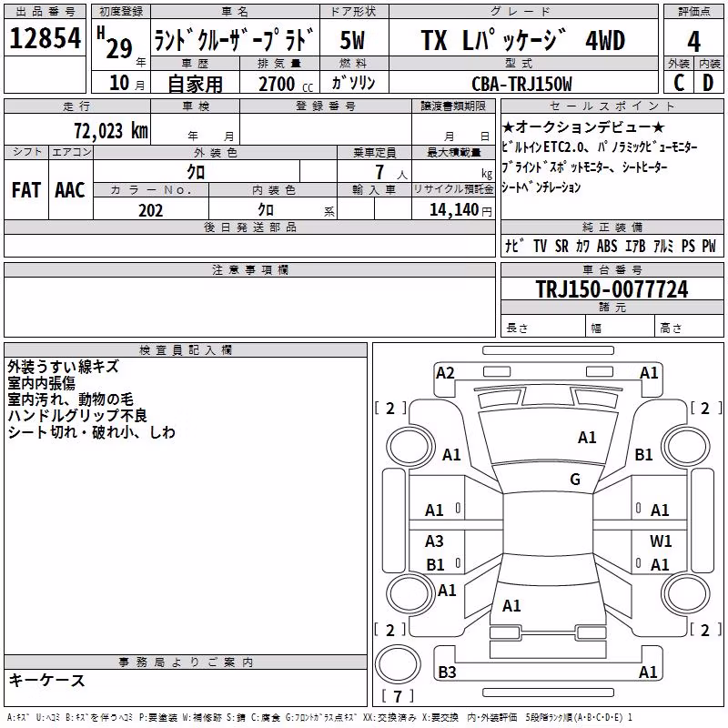This screenshot has height=728, width=728.
Task: Click the 注意事項欄 header
Action: (249, 269)
